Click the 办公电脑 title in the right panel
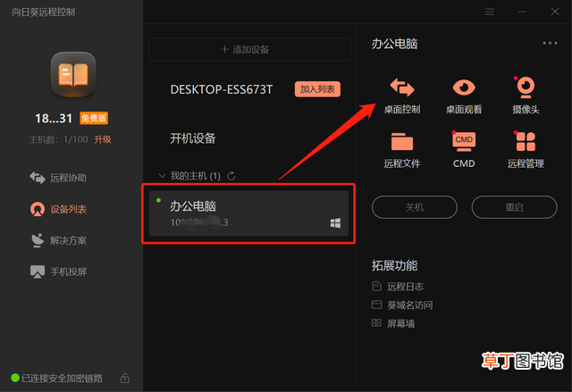This screenshot has height=392, width=572. tap(394, 44)
